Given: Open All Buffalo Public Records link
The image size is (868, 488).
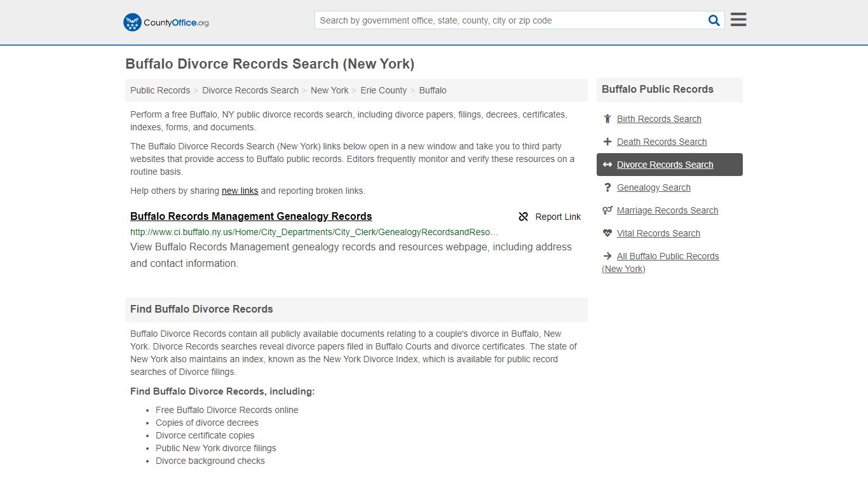Looking at the screenshot, I should click(x=660, y=262).
